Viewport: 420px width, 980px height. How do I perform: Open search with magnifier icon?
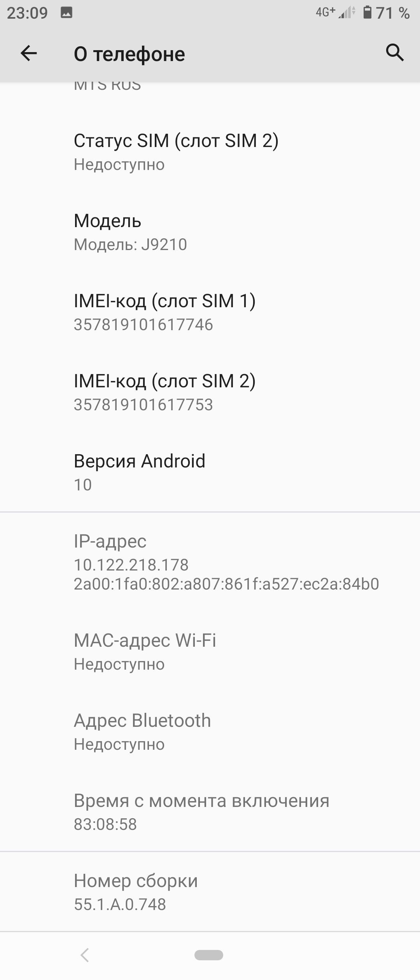[395, 52]
